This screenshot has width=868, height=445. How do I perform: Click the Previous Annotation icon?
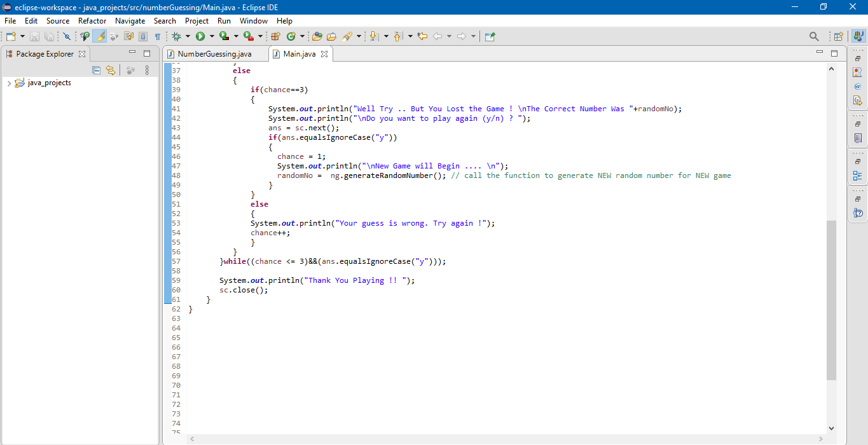pyautogui.click(x=398, y=36)
